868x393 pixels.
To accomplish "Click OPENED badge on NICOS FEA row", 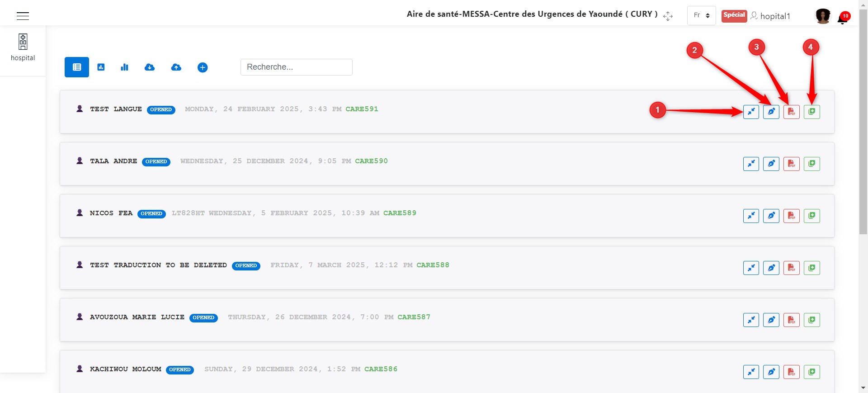I will point(151,213).
